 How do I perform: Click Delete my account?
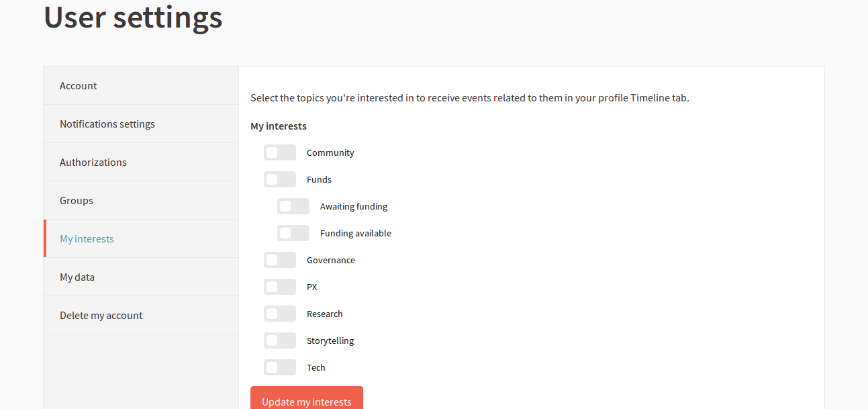click(101, 315)
